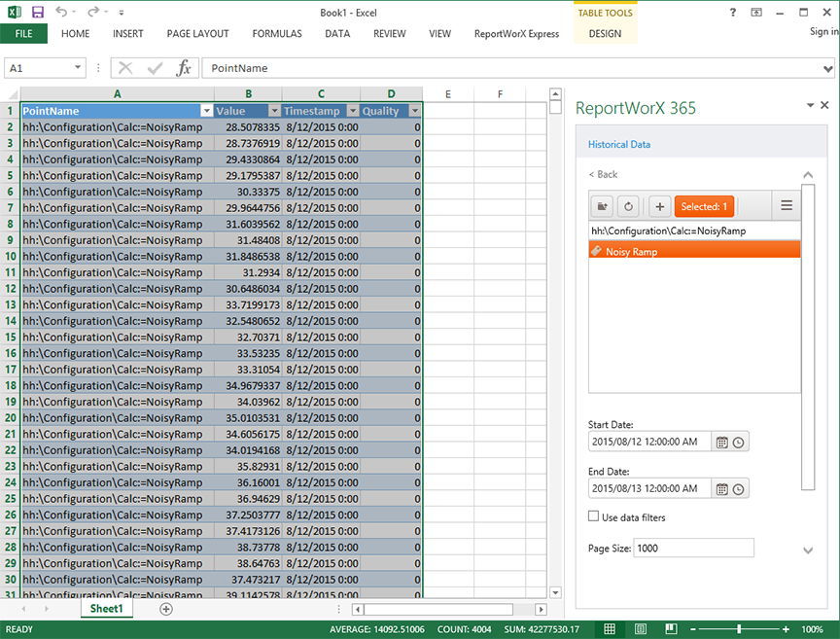The image size is (840, 639).
Task: Click the Save icon in quick access toolbar
Action: (37, 13)
